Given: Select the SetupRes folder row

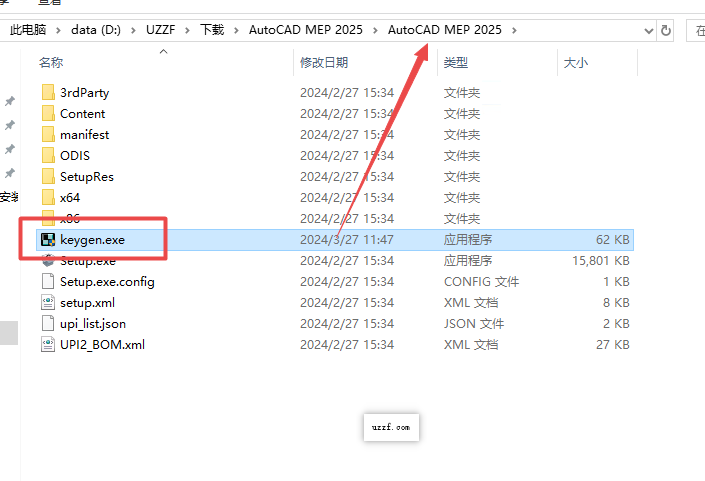Looking at the screenshot, I should click(86, 177).
